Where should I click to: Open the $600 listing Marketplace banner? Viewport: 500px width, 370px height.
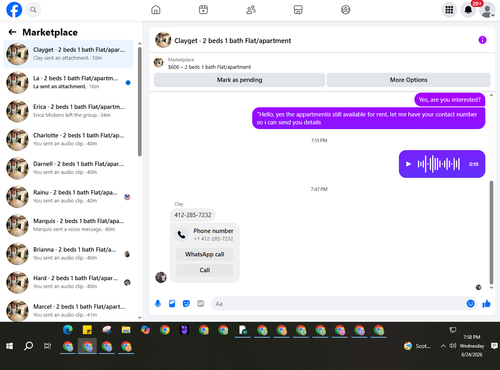coord(210,63)
